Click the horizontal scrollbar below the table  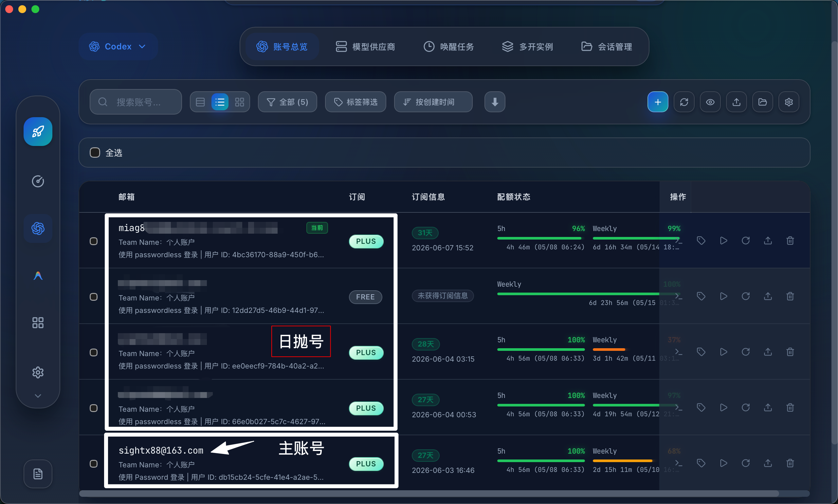[x=429, y=494]
